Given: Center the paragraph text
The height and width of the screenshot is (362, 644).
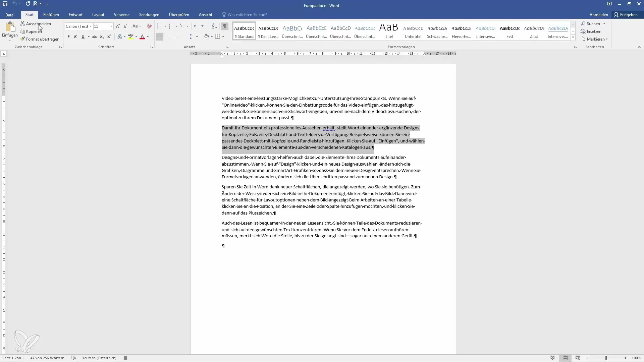Looking at the screenshot, I should (167, 37).
